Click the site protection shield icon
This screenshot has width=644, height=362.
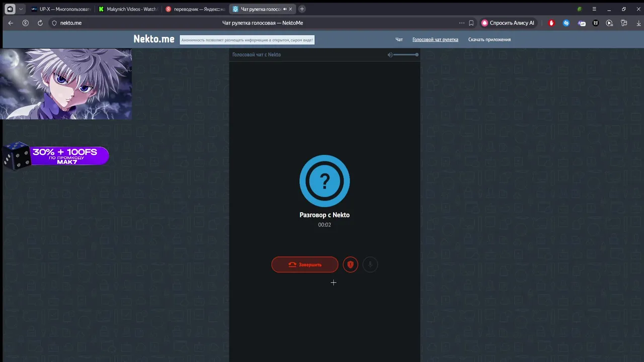54,23
